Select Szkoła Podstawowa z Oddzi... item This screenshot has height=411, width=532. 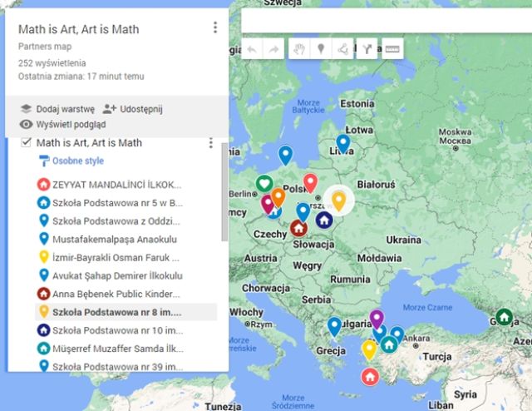[126, 221]
